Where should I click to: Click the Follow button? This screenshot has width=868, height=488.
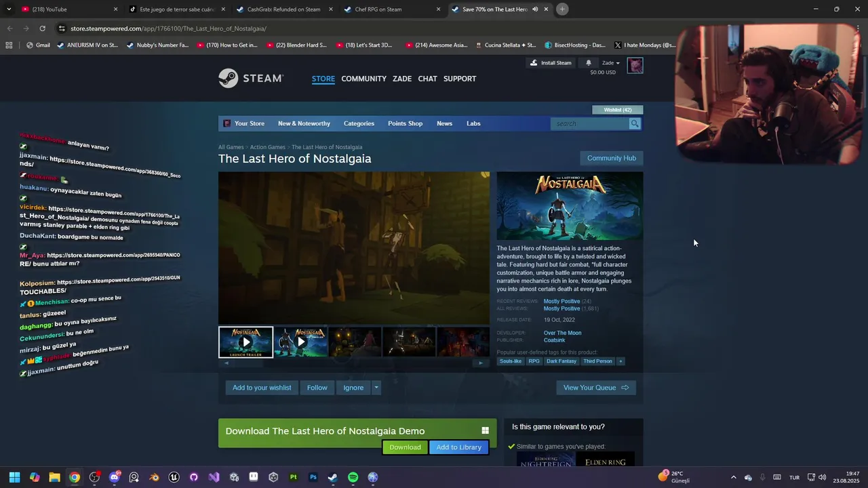pyautogui.click(x=317, y=388)
